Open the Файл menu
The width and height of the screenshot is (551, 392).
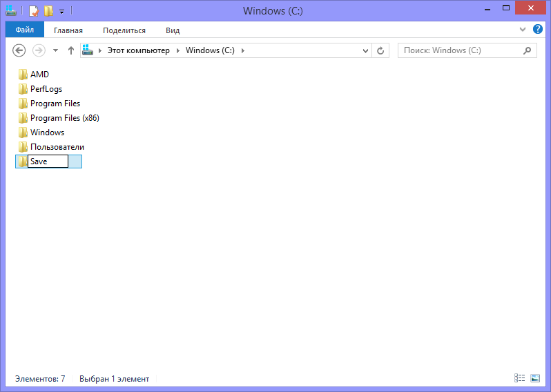point(25,30)
